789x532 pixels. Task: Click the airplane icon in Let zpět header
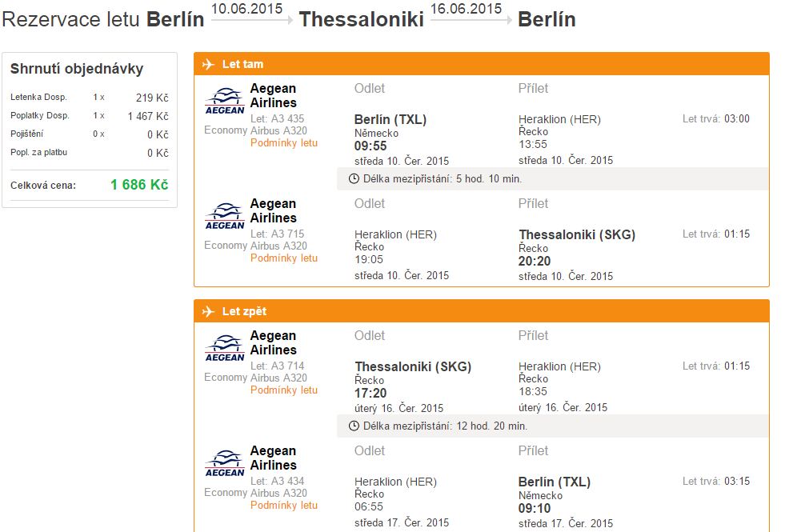[x=208, y=312]
